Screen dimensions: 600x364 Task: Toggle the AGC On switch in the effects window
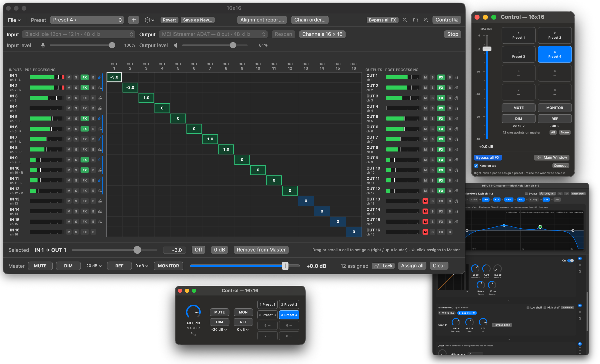pos(570,260)
